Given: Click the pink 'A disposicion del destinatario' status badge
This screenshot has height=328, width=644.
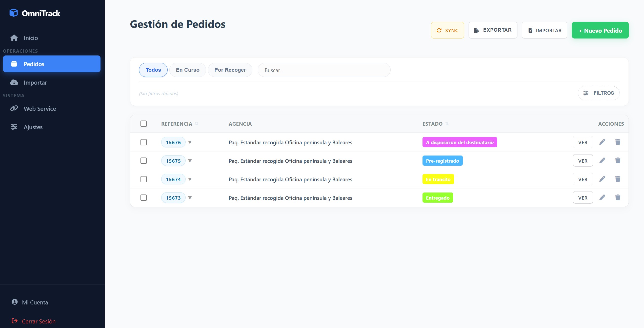Looking at the screenshot, I should coord(459,142).
